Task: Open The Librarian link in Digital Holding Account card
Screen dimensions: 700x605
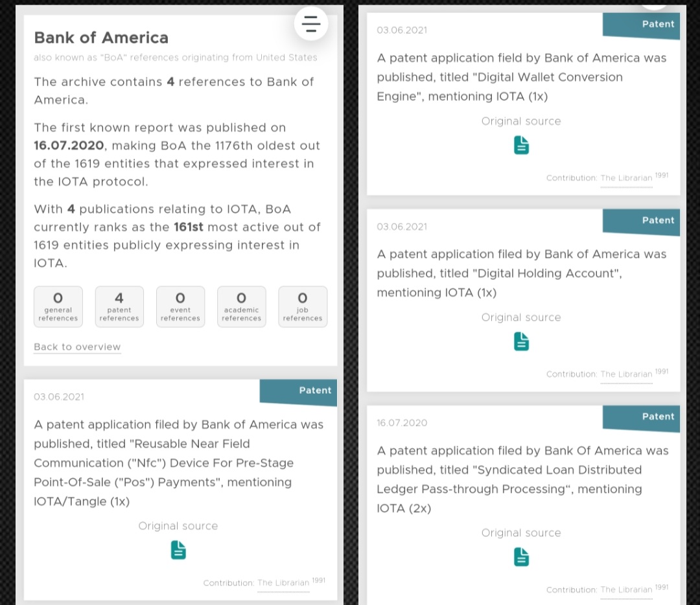Action: tap(626, 374)
